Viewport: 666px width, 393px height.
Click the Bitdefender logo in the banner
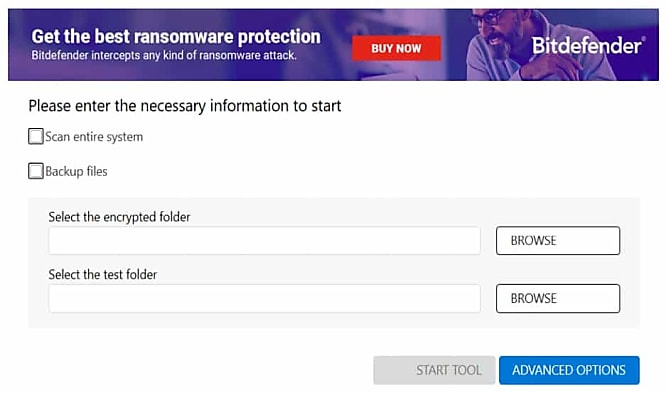[x=588, y=45]
